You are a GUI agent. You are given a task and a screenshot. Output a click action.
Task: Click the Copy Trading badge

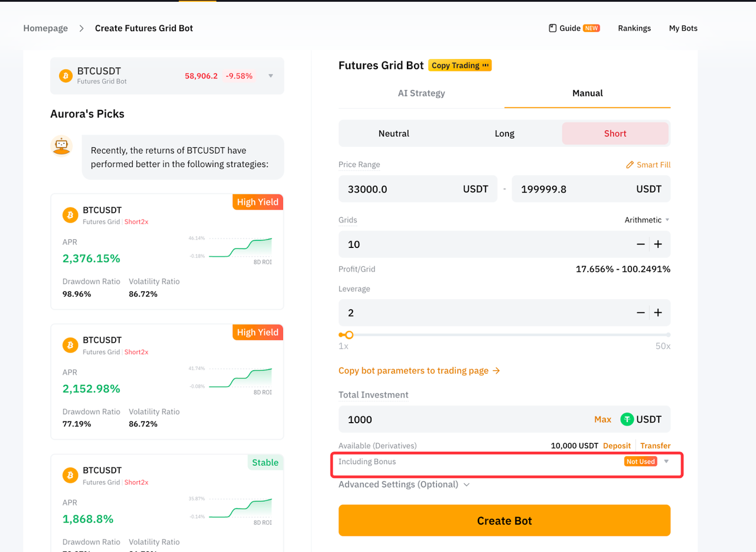coord(460,66)
